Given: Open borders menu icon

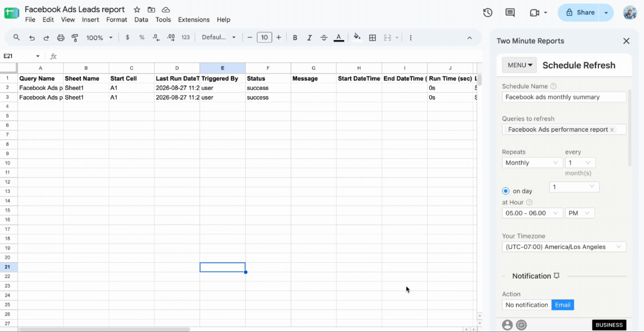Looking at the screenshot, I should 372,37.
